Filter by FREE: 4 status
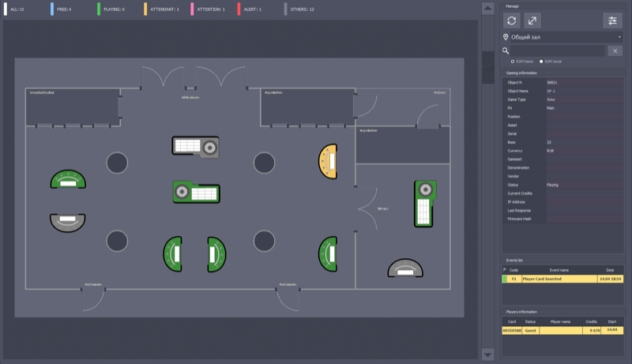This screenshot has height=364, width=632. (x=64, y=9)
